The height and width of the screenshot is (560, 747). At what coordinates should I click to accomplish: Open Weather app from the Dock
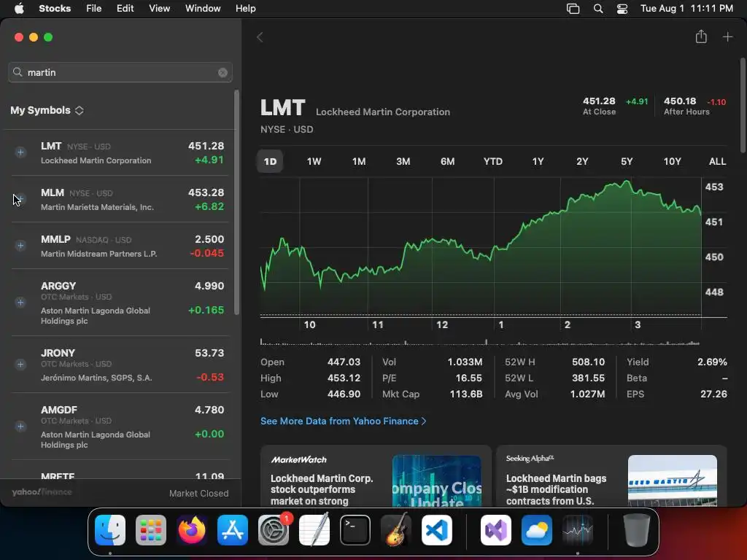537,530
